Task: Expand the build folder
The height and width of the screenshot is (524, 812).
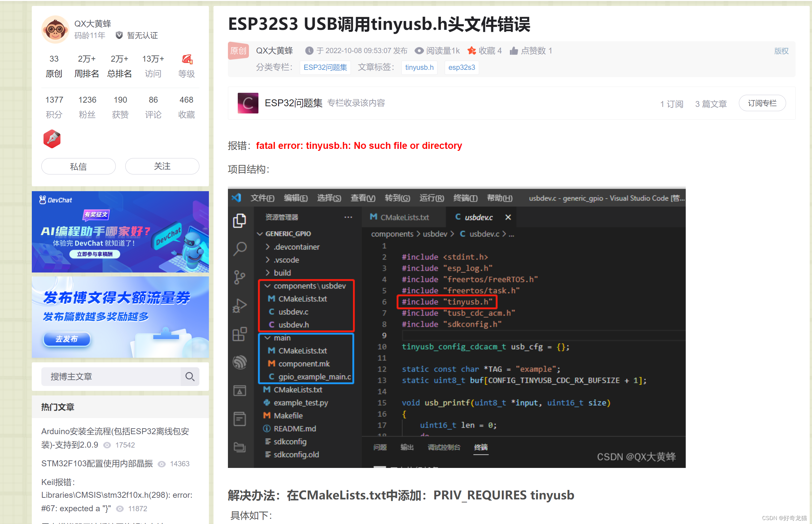Action: 268,272
